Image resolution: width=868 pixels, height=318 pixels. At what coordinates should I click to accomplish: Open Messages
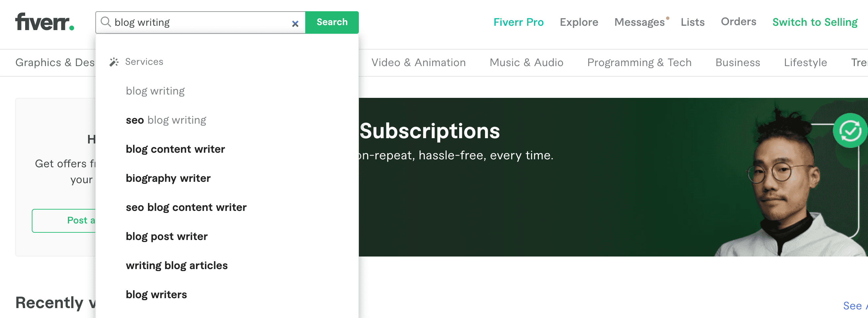point(640,22)
